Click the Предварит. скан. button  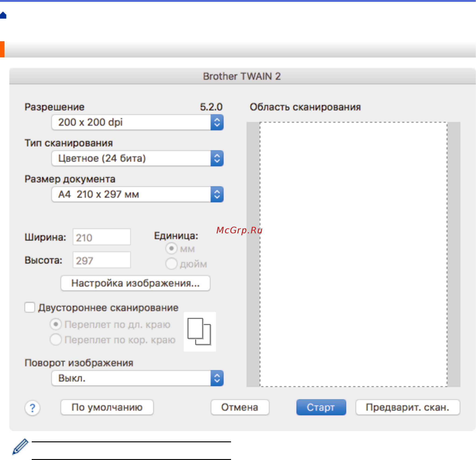[407, 407]
